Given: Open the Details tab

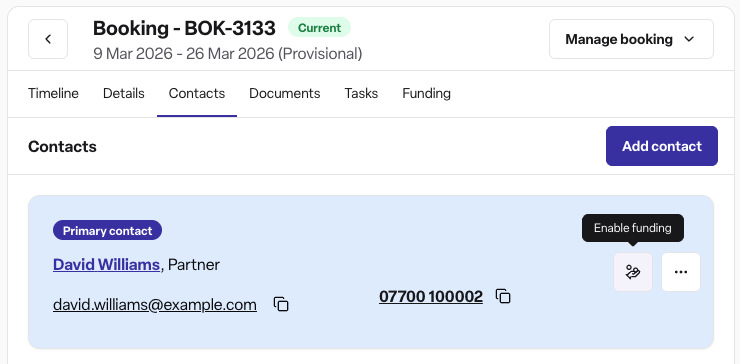Looking at the screenshot, I should [x=124, y=93].
